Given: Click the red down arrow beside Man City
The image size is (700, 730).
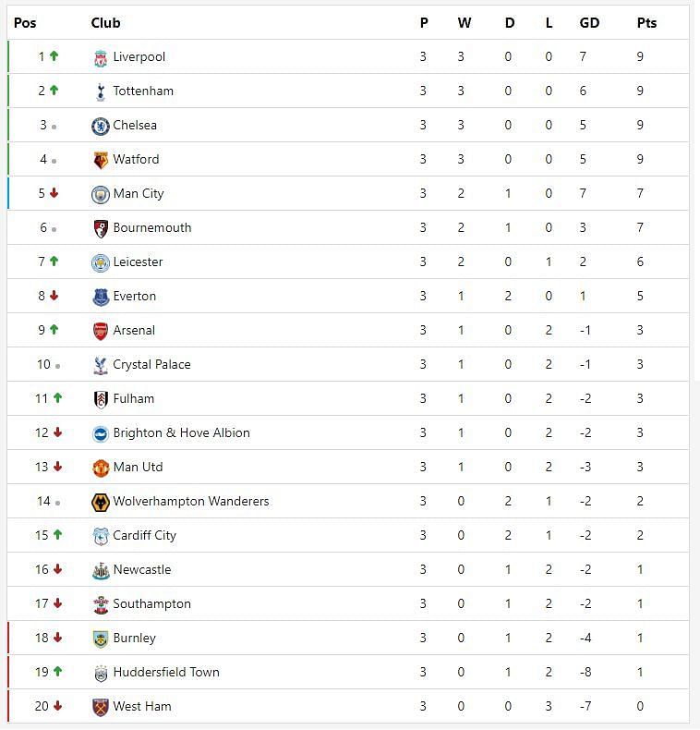Looking at the screenshot, I should pos(54,193).
